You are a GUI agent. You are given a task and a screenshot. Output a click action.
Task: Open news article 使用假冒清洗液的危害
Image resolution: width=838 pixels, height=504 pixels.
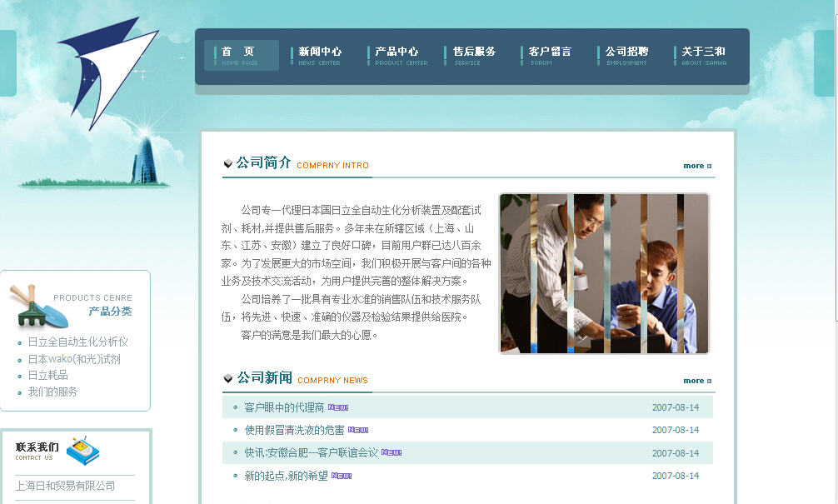pos(294,430)
